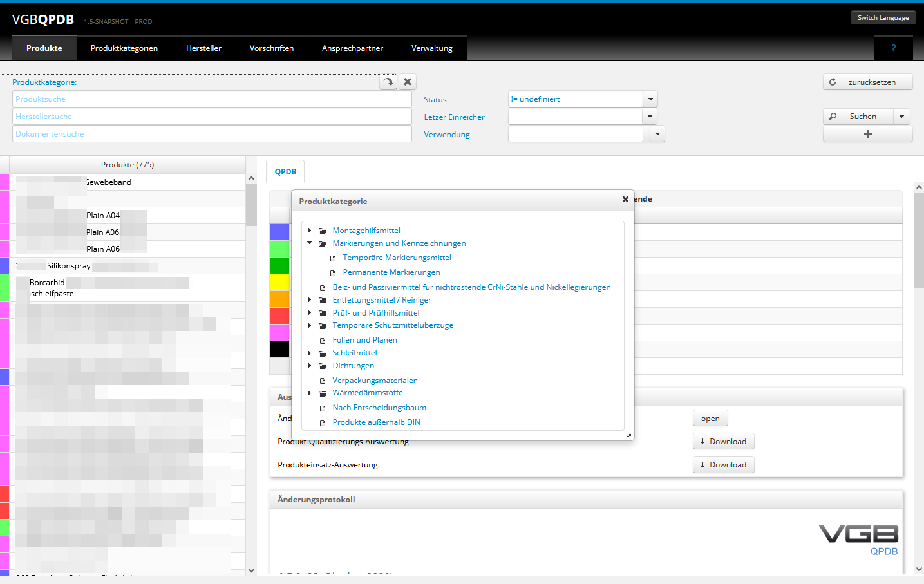Click folder icon of Schleifmittel
This screenshot has height=584, width=924.
pyautogui.click(x=323, y=353)
